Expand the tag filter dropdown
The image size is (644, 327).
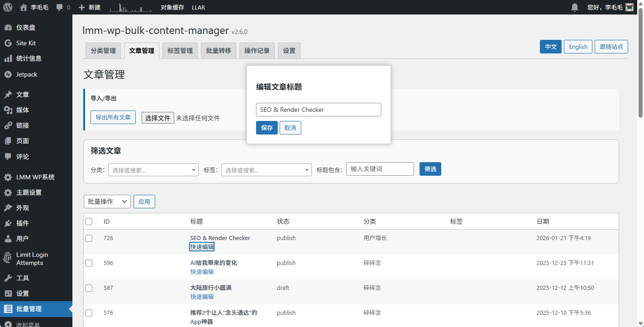(x=266, y=170)
